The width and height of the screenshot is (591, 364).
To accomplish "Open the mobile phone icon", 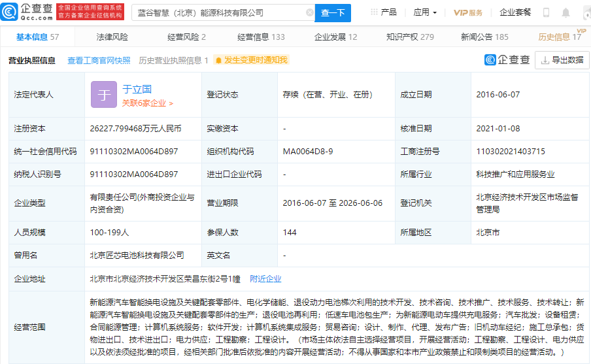I will coord(546,12).
